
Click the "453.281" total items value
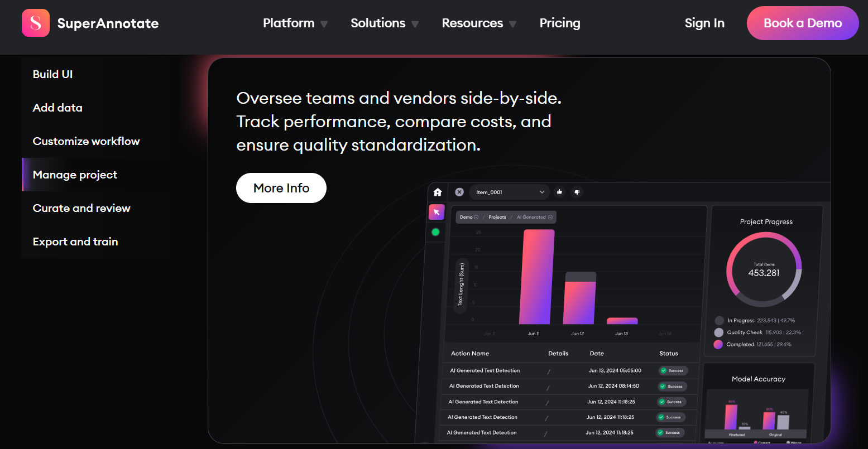pos(764,273)
